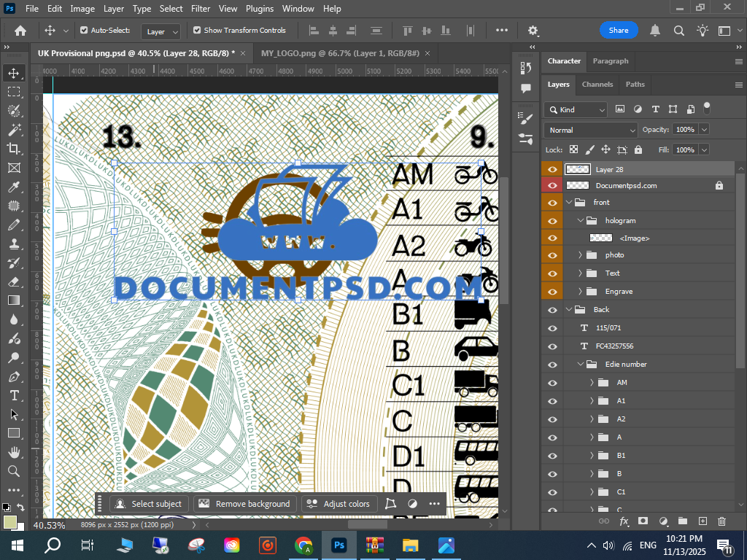Screen dimensions: 747x560
Task: Expand the photo layer group
Action: 581,255
